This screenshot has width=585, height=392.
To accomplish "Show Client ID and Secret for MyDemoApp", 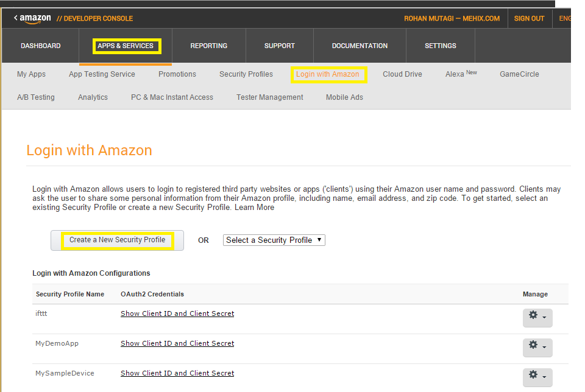I will point(177,343).
